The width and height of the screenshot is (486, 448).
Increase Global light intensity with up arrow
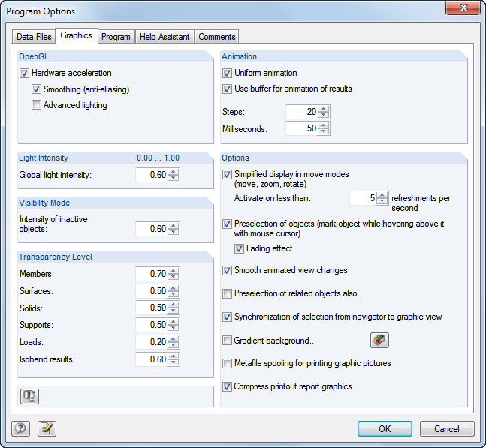(x=174, y=172)
